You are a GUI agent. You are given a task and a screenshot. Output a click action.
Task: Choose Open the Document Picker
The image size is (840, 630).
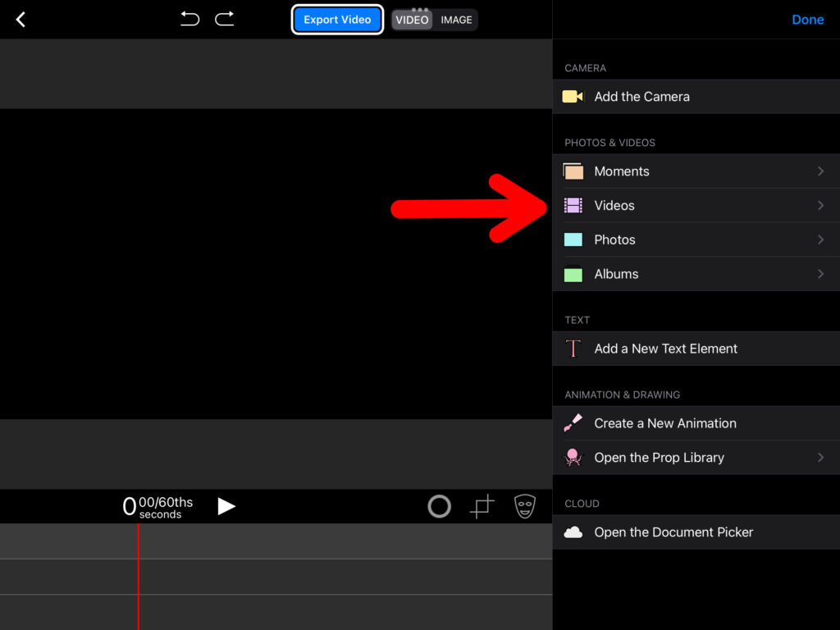[673, 532]
